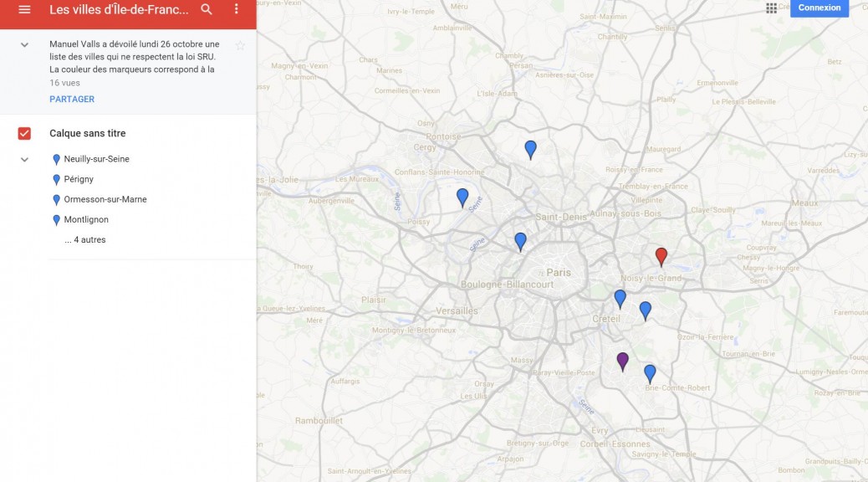Viewport: 868px width, 482px height.
Task: Click the blue marker near Brie-Comte-Robert
Action: (x=650, y=372)
